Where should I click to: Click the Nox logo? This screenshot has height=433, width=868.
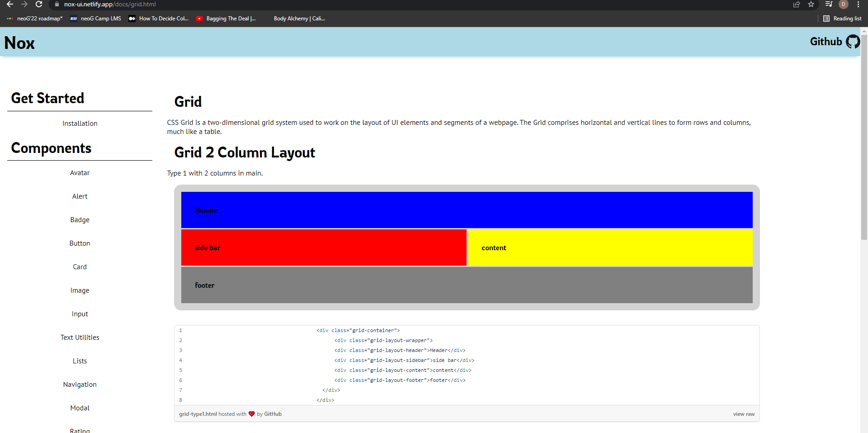tap(19, 43)
